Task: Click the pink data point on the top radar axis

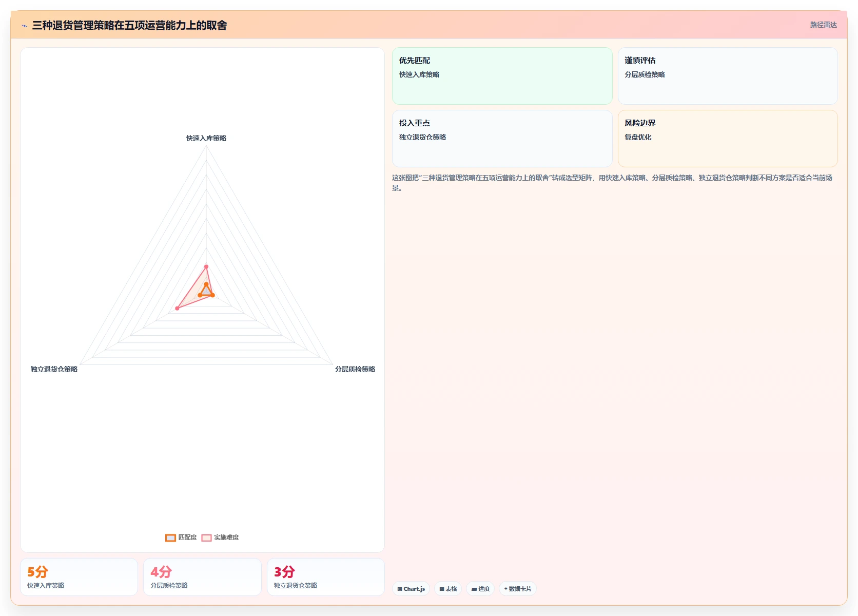Action: tap(206, 266)
